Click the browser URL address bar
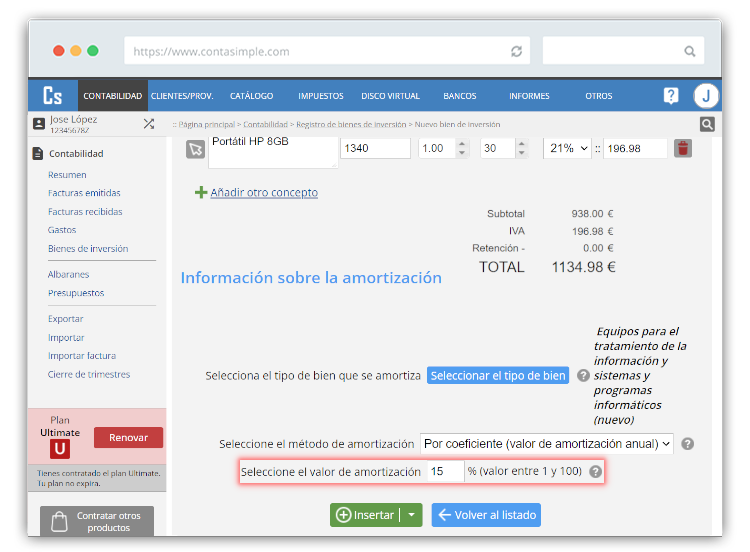Viewport: 750px width, 552px height. (x=327, y=51)
